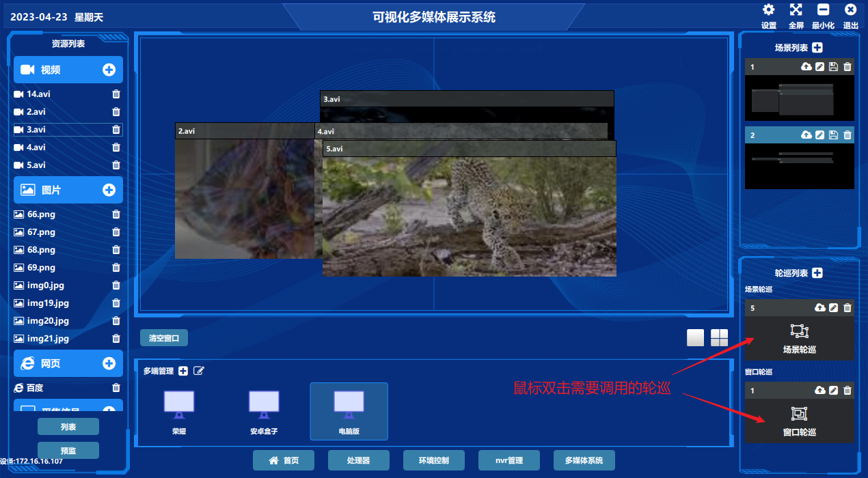Delete 2.avi from the resource list
This screenshot has height=478, width=868.
tap(116, 112)
